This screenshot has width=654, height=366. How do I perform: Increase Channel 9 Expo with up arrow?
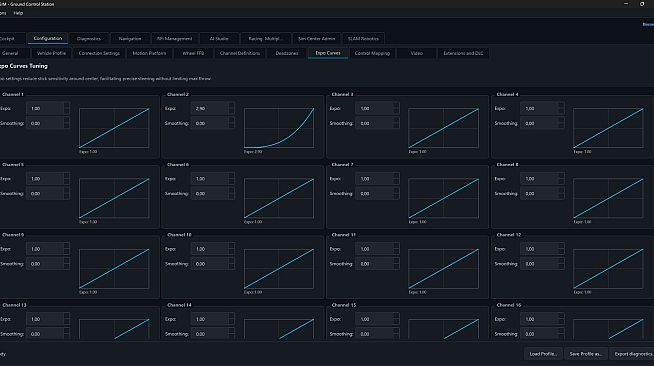[67, 246]
